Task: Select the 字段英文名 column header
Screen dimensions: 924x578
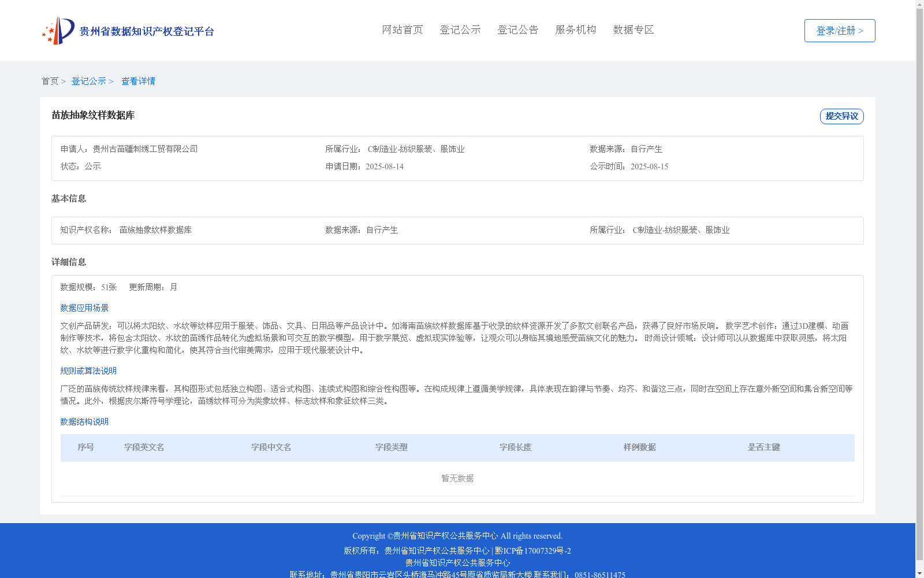Action: coord(144,447)
